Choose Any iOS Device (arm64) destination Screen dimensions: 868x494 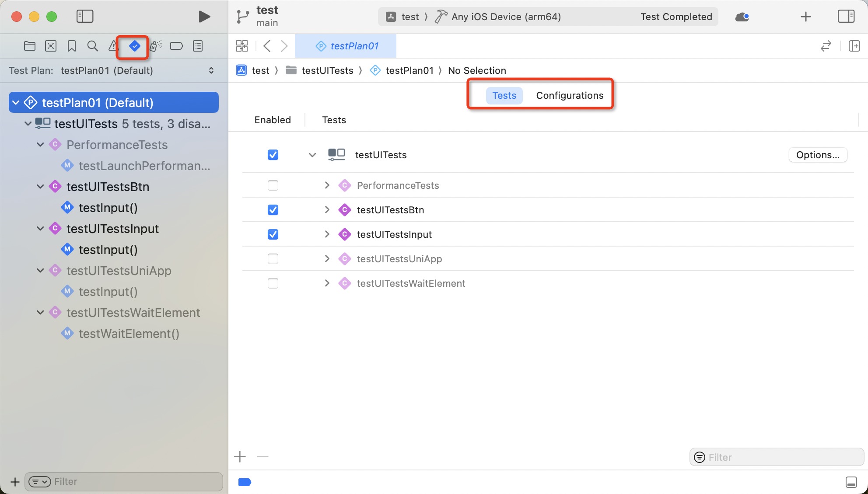coord(498,17)
